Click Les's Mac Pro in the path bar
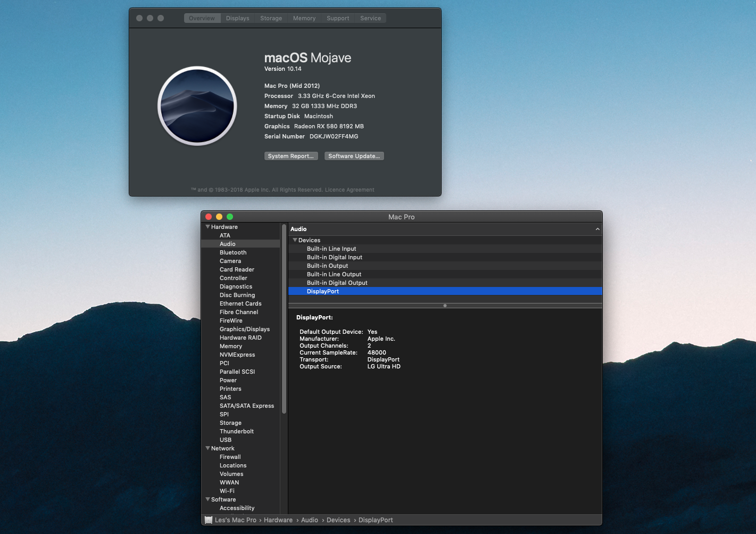Screen dimensions: 756x534 pos(236,520)
